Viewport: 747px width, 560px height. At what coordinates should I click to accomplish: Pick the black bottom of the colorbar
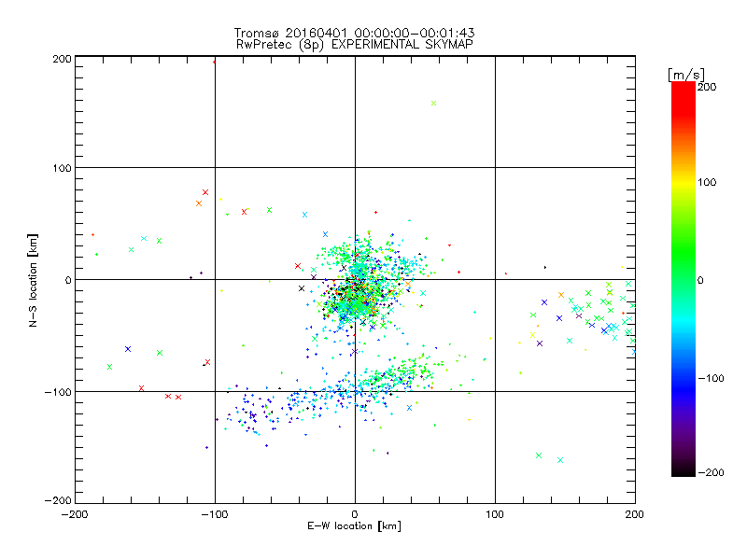pos(684,469)
